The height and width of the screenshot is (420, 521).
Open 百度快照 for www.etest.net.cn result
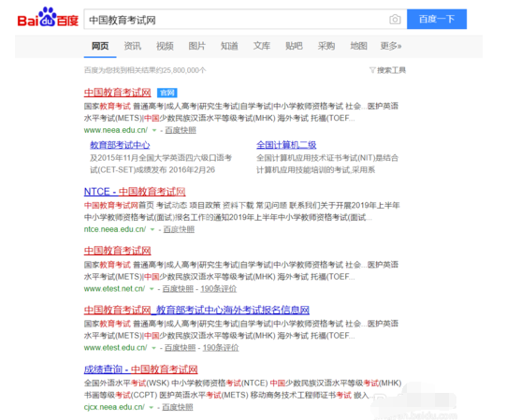click(178, 289)
